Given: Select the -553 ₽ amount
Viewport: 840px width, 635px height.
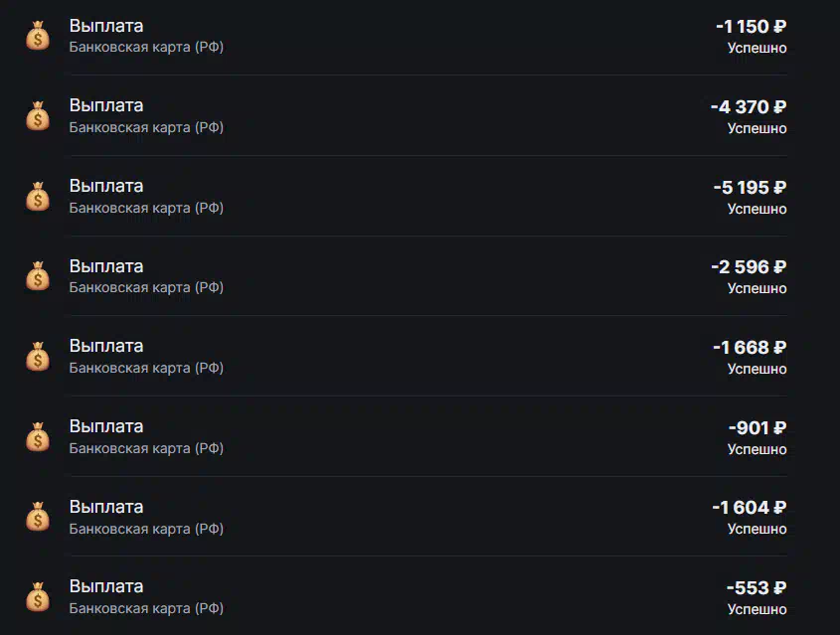Looking at the screenshot, I should click(x=756, y=588).
